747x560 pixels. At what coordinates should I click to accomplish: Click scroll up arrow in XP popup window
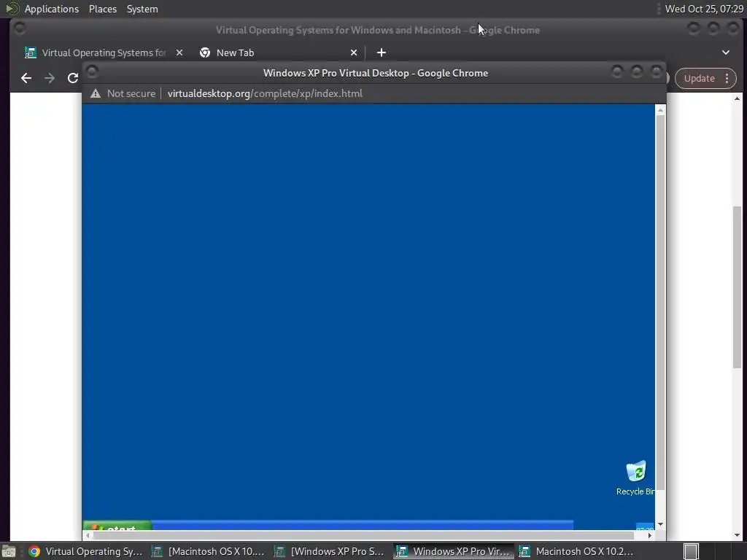pos(660,110)
